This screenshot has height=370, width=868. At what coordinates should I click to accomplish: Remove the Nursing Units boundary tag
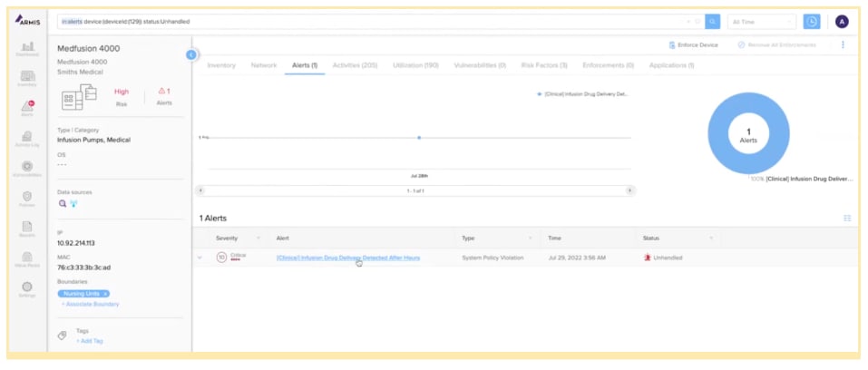pos(105,294)
